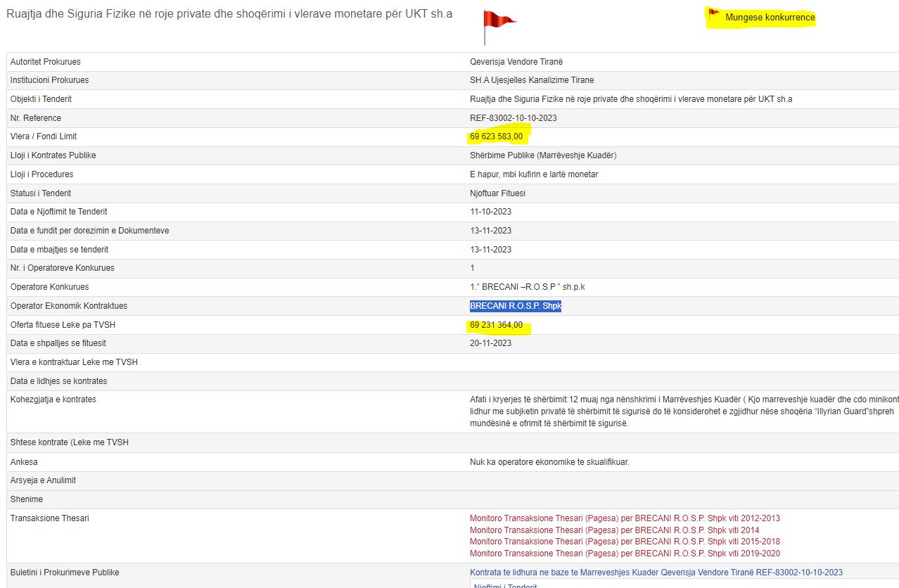Click the Ankesa row complaint text

549,462
